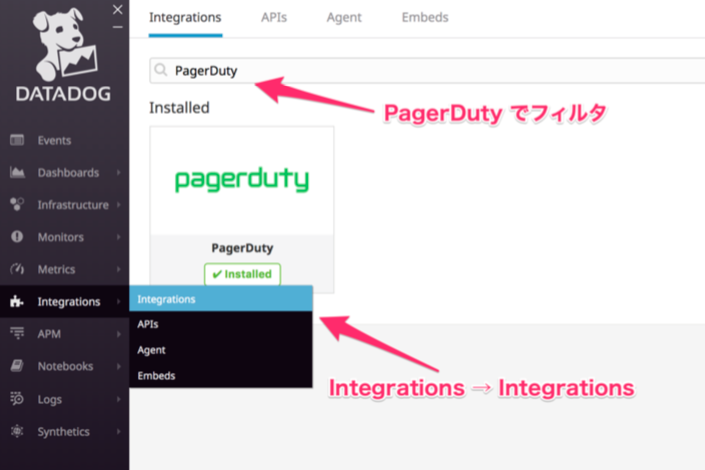Viewport: 705px width, 470px height.
Task: Click the integrations search field containing PagerDuty
Action: click(427, 70)
